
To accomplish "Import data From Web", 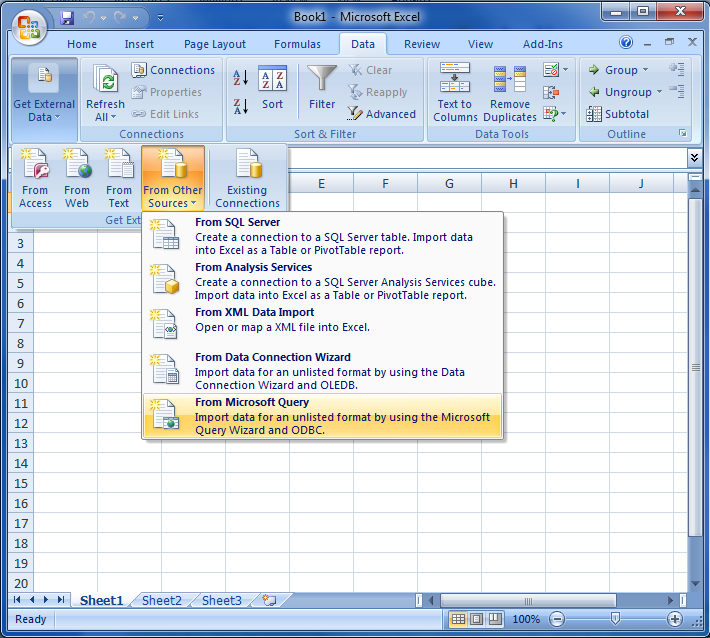I will [77, 178].
